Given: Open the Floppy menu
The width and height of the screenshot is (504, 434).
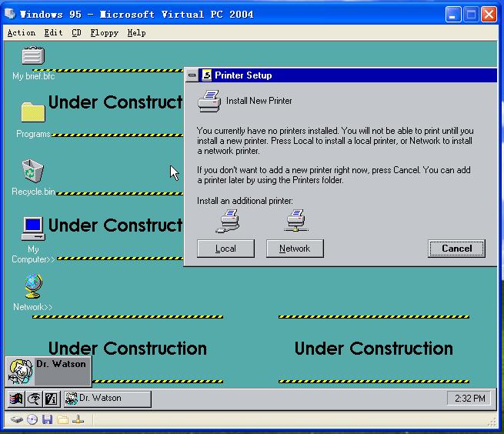Looking at the screenshot, I should 104,33.
